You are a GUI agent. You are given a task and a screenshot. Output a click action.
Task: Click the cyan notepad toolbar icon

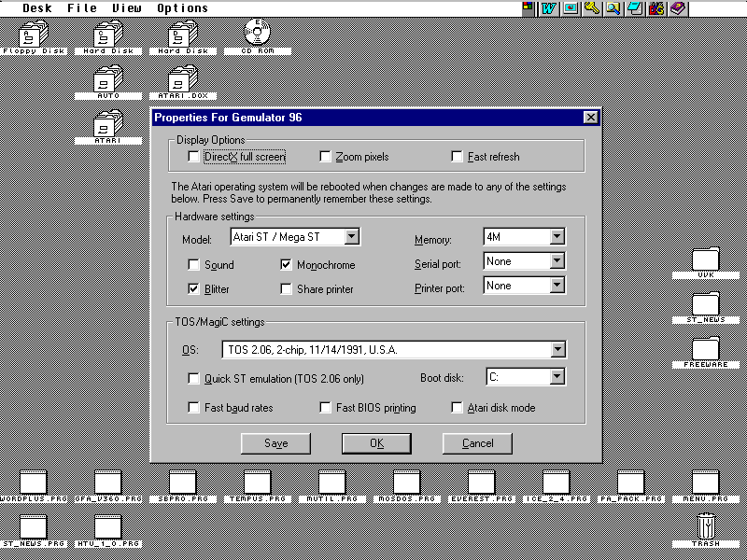click(x=635, y=8)
